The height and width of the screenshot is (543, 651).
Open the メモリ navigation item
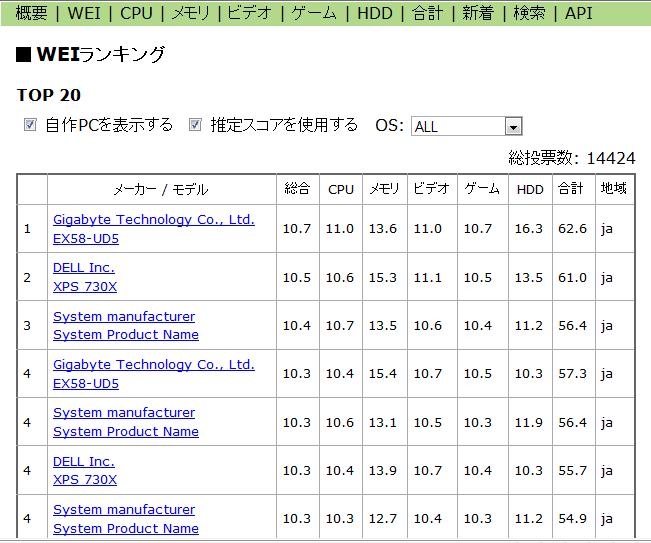tap(191, 13)
